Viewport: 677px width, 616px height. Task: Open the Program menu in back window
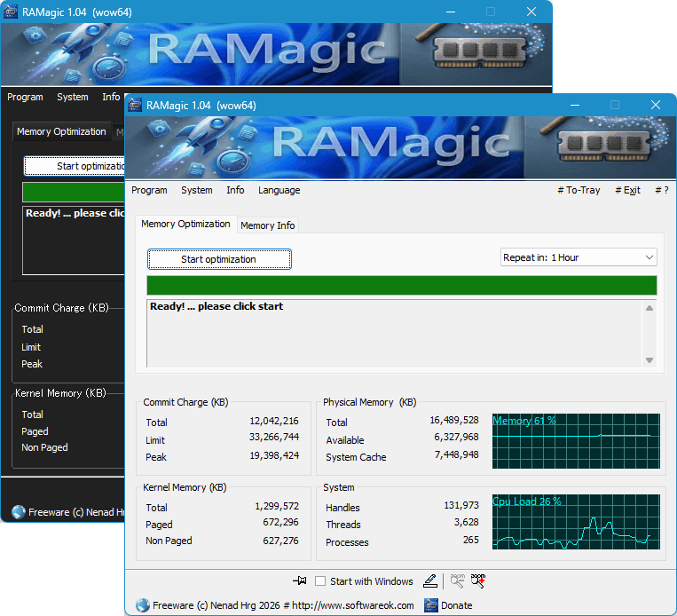pos(25,97)
